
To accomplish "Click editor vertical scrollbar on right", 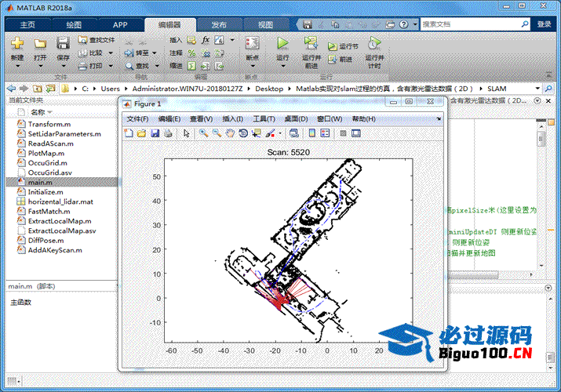I will (541, 195).
